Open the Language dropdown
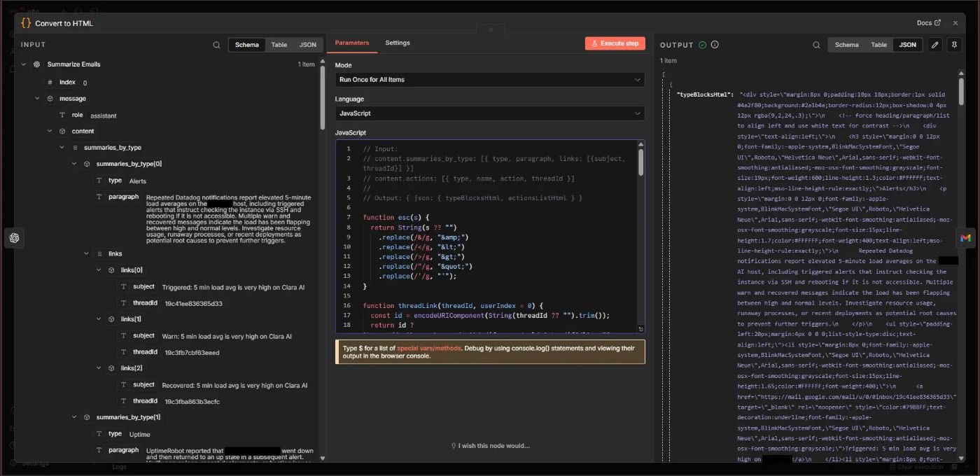This screenshot has height=476, width=980. pos(489,113)
